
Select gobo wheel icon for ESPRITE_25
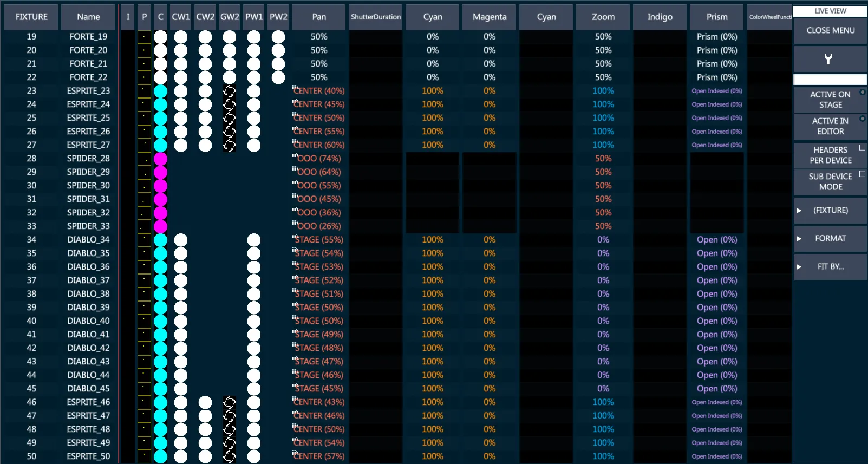pos(230,118)
